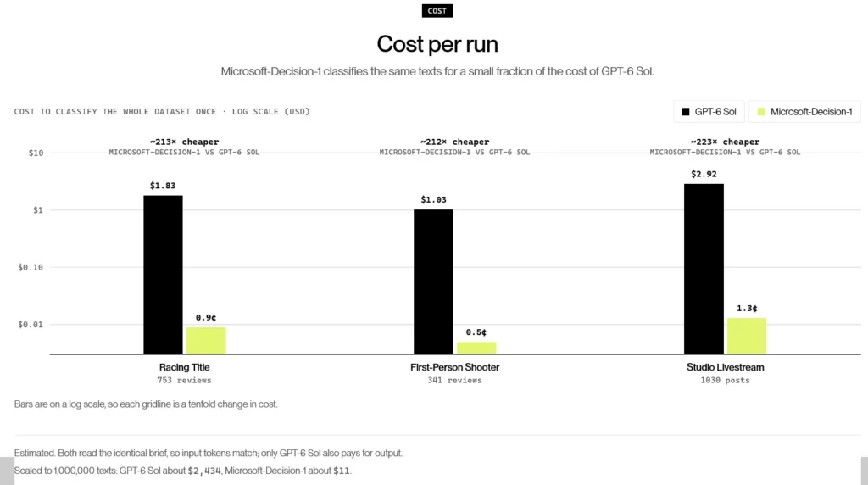
Task: Click the $2.92 value label
Action: 704,174
